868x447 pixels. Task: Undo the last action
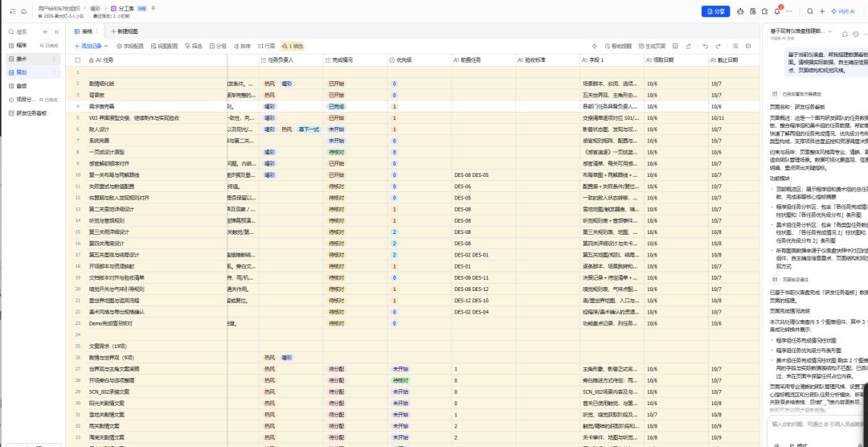(x=706, y=46)
